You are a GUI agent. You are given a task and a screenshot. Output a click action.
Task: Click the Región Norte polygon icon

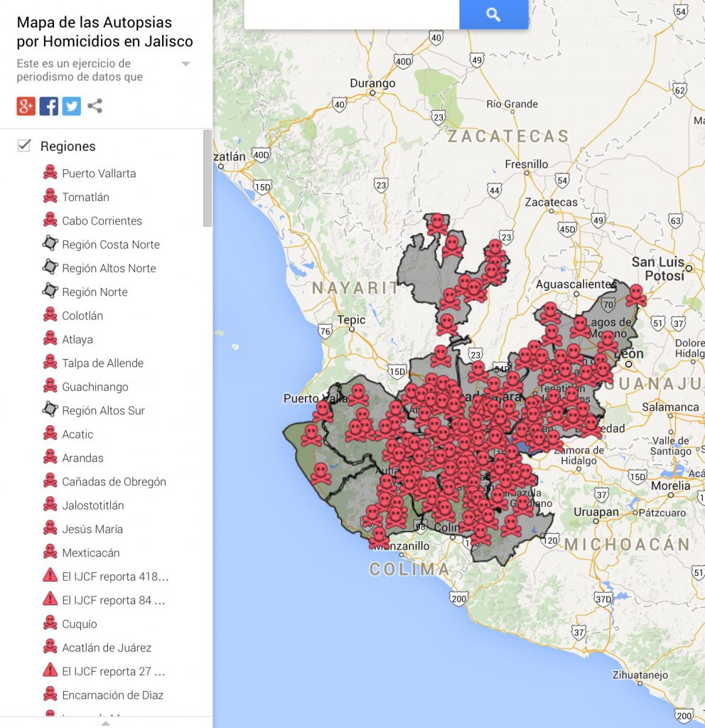pos(50,291)
